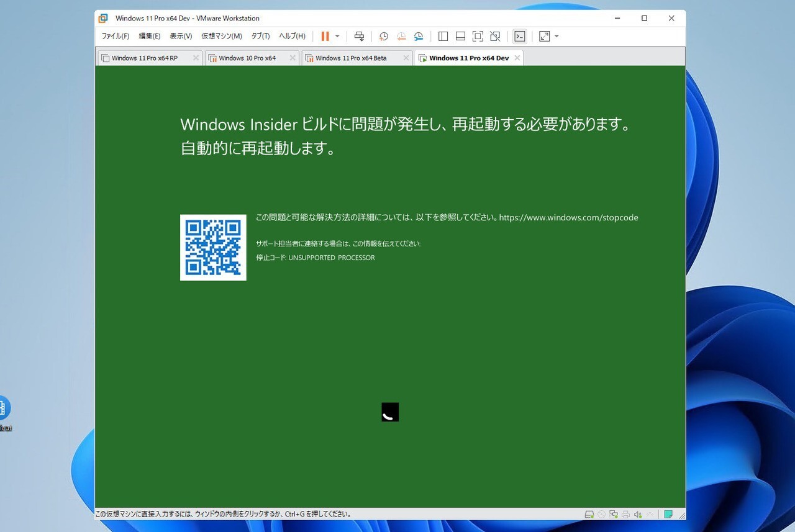
Task: Click the teal message log note icon
Action: (668, 514)
